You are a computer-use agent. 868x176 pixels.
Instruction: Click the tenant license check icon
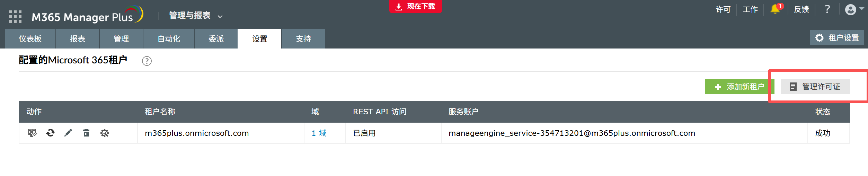coord(32,133)
